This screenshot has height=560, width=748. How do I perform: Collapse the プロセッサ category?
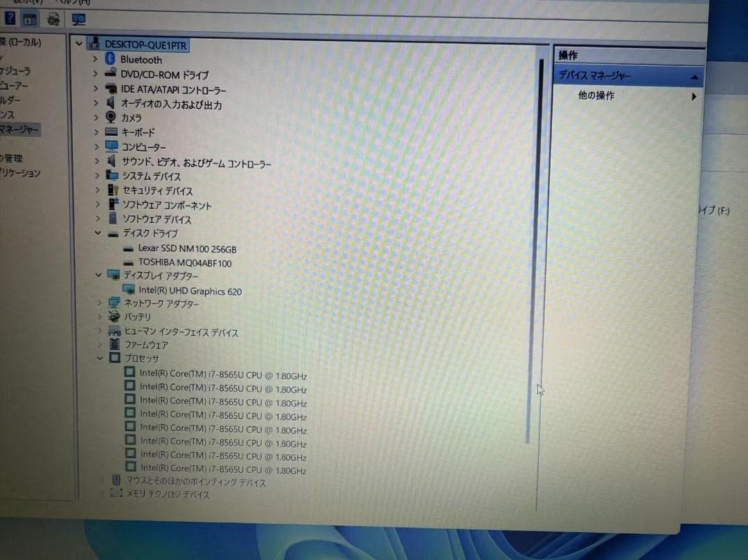[100, 358]
